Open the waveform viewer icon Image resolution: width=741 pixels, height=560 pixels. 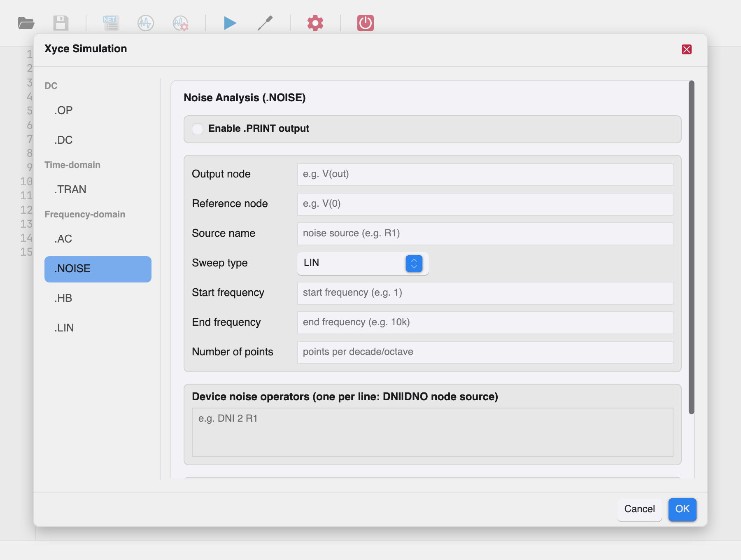146,23
